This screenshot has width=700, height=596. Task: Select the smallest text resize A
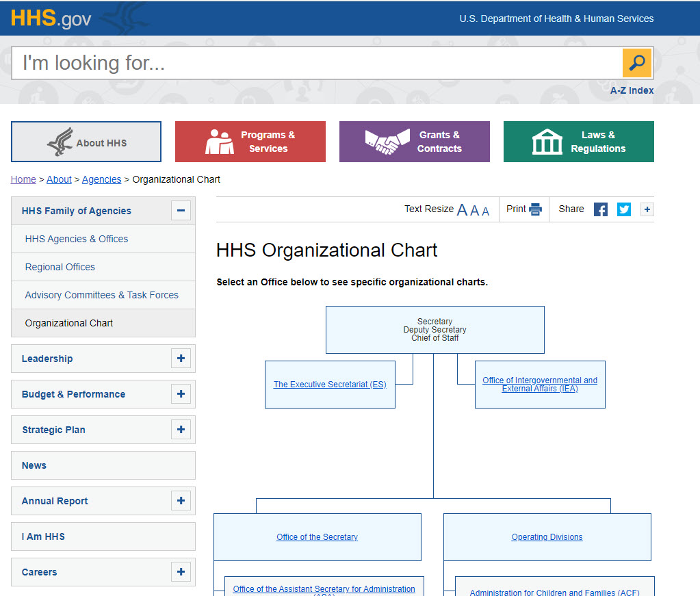coord(486,211)
